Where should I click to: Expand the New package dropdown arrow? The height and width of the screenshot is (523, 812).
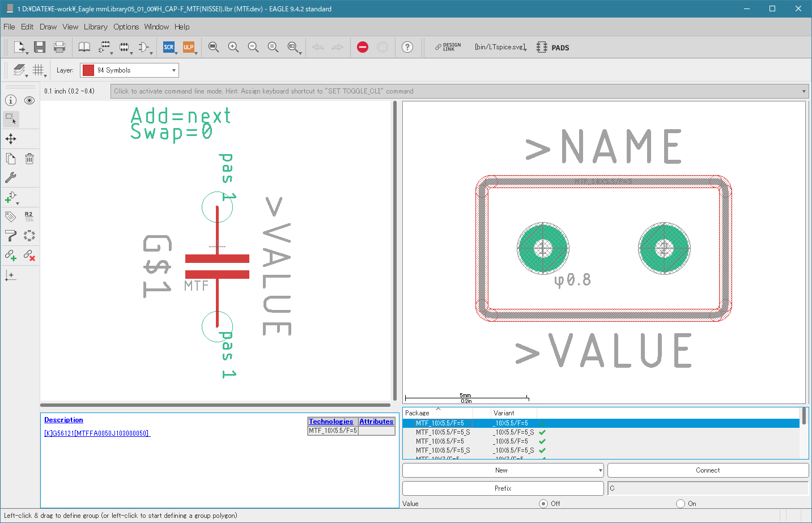tap(600, 470)
